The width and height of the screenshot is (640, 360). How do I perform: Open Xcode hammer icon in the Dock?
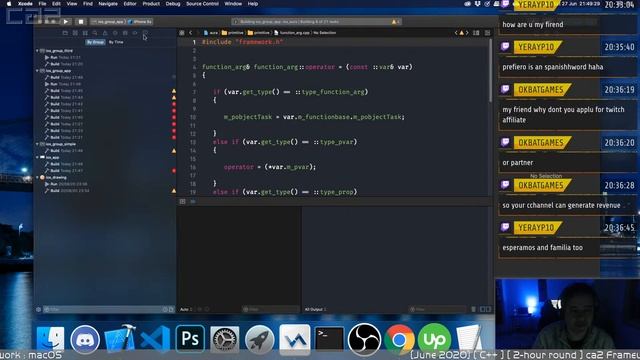pos(120,338)
